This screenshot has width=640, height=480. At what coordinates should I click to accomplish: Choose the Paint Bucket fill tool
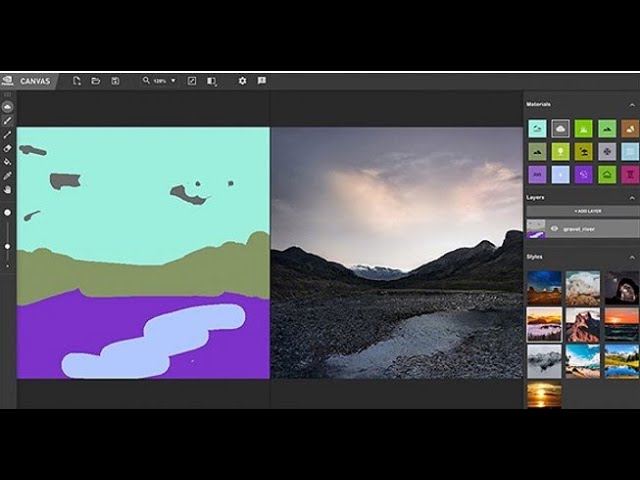[x=8, y=161]
